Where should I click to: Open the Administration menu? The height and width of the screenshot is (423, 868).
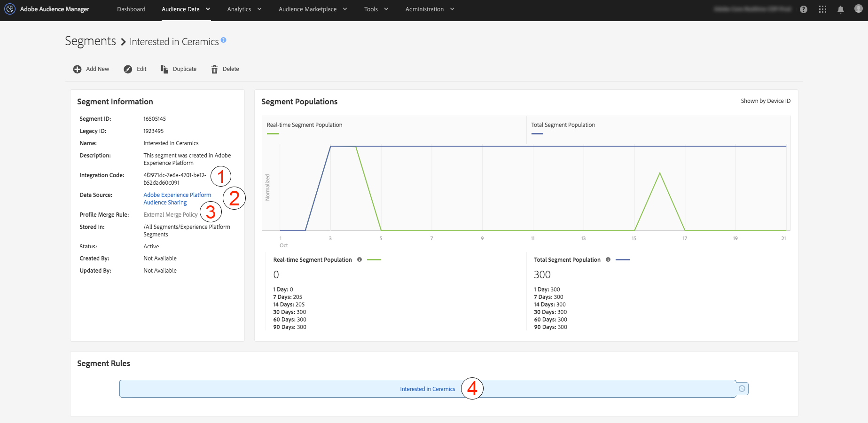pos(425,9)
